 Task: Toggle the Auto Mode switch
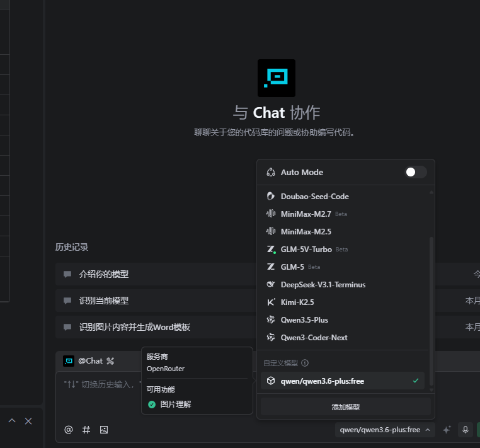[x=415, y=172]
